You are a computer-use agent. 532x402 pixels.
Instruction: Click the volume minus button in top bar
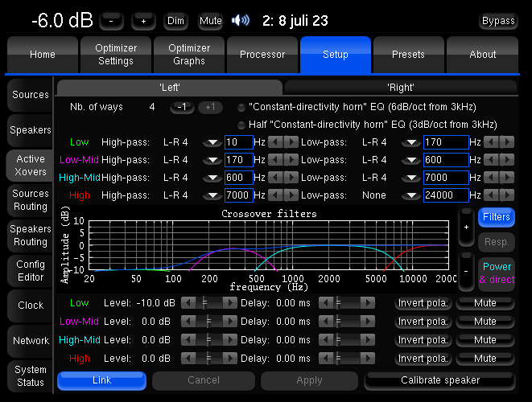click(x=113, y=21)
